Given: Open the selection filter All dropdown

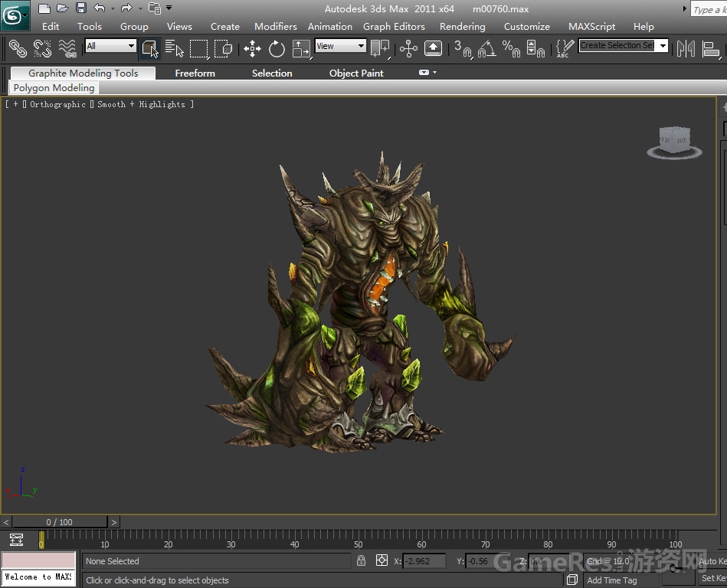Looking at the screenshot, I should (x=110, y=46).
